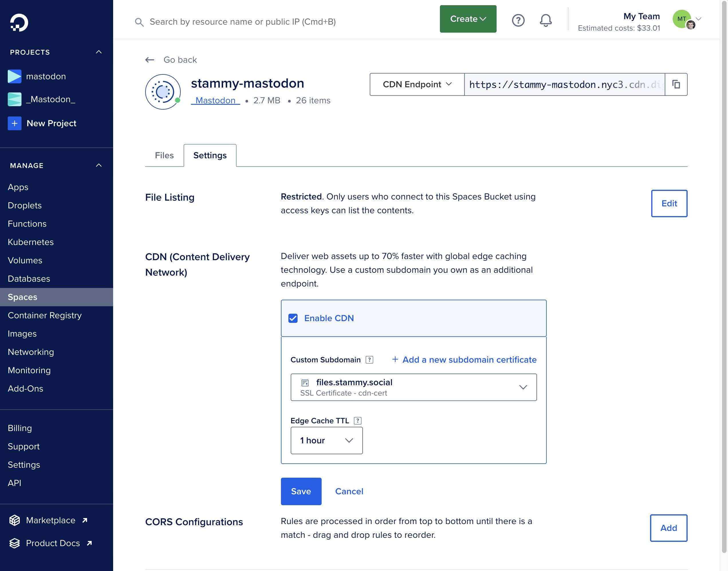Open account Settings in the sidebar
The width and height of the screenshot is (728, 571).
click(24, 465)
